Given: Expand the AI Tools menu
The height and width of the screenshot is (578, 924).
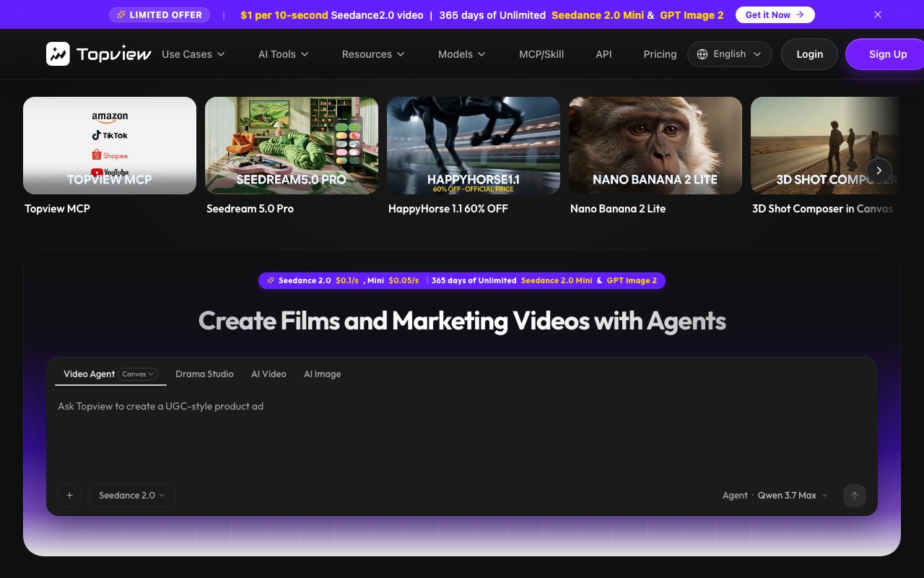Looking at the screenshot, I should pos(284,54).
